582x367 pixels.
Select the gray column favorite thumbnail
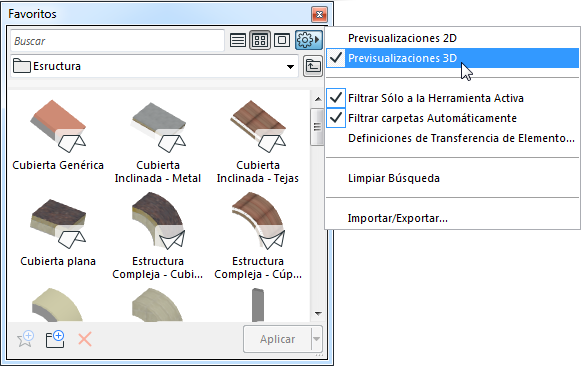tap(258, 305)
